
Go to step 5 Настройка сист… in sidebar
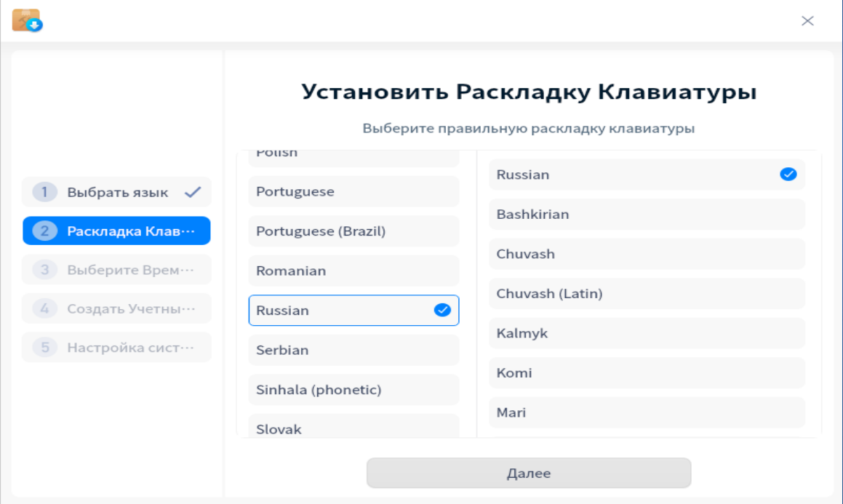point(116,347)
